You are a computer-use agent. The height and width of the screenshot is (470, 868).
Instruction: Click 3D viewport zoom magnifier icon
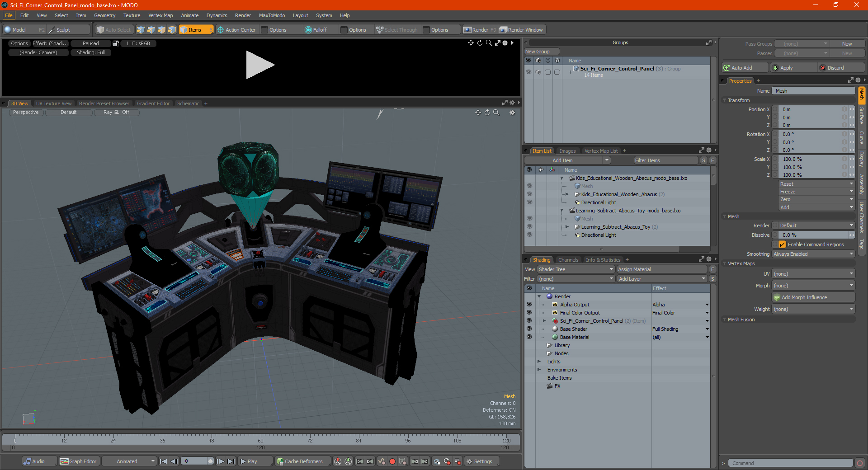coord(496,113)
